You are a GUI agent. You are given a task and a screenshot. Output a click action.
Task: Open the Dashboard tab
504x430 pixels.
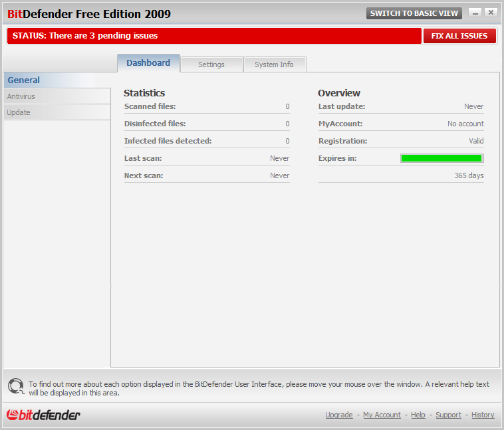[x=148, y=63]
